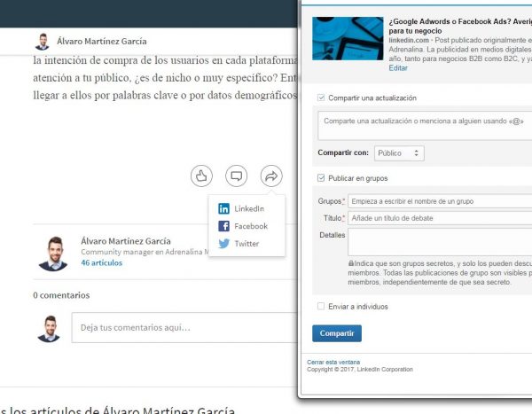
Task: Uncheck Compartir una actualización
Action: 321,98
